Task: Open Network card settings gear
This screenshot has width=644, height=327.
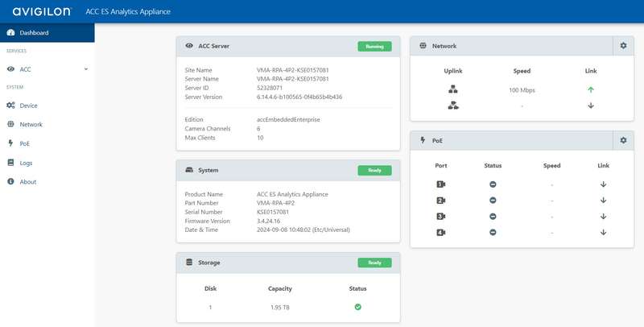Action: [623, 46]
